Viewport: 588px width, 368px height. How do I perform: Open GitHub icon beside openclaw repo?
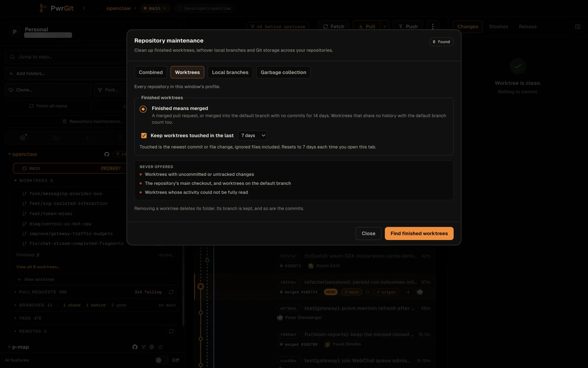click(x=107, y=154)
